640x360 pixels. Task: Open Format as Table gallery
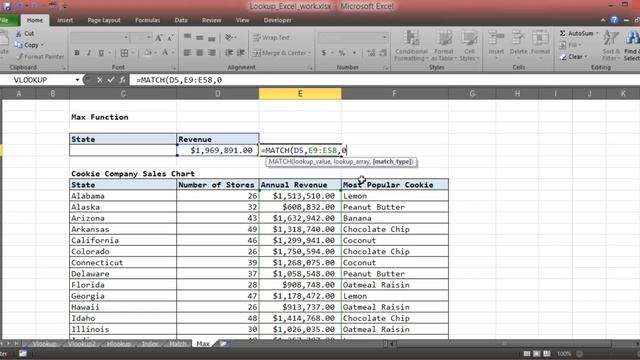[443, 46]
